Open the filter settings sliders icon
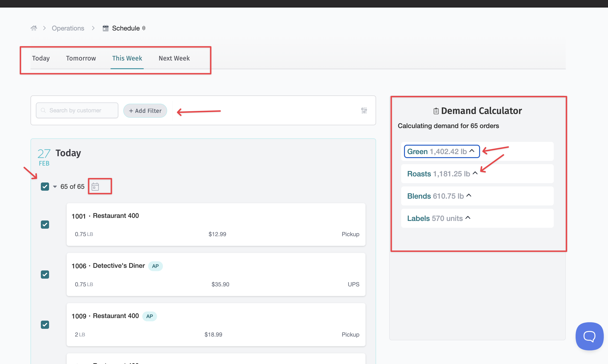The height and width of the screenshot is (364, 608). point(364,110)
